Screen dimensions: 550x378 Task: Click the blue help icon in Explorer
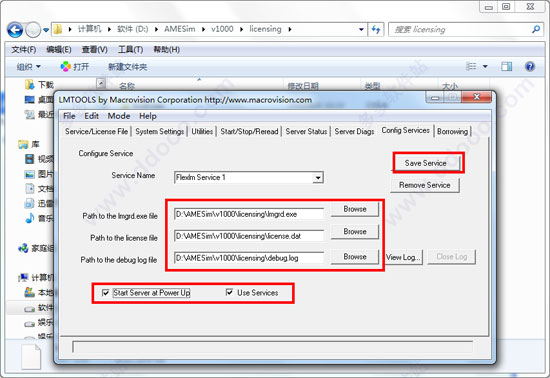(530, 66)
